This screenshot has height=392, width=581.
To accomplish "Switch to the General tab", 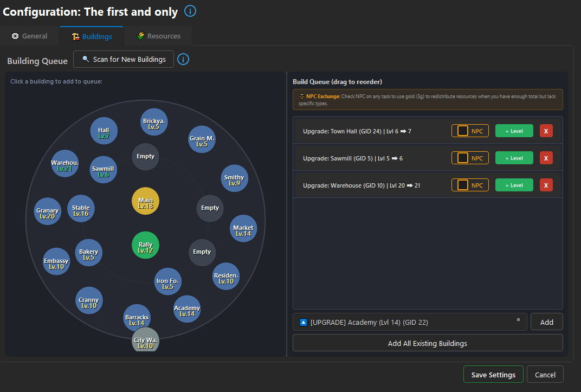I will (x=29, y=36).
